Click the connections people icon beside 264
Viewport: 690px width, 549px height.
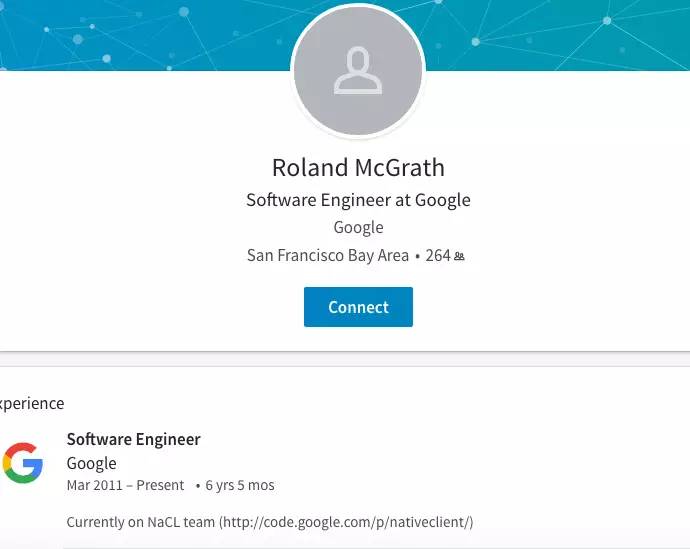[x=459, y=256]
